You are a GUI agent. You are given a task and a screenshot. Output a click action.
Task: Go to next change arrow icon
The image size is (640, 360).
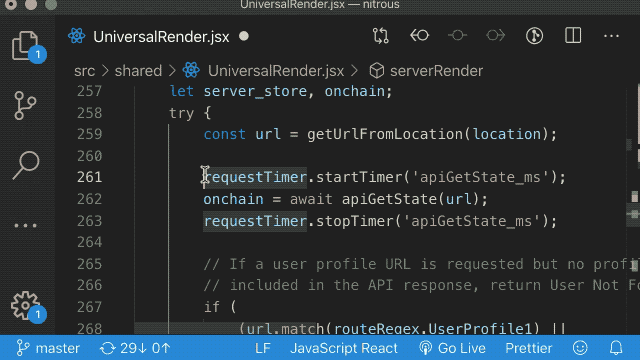point(496,36)
